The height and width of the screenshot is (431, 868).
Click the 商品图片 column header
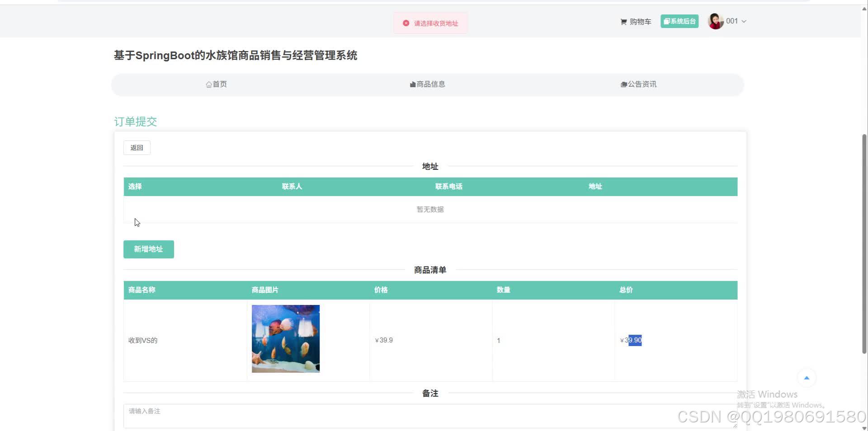click(x=265, y=290)
